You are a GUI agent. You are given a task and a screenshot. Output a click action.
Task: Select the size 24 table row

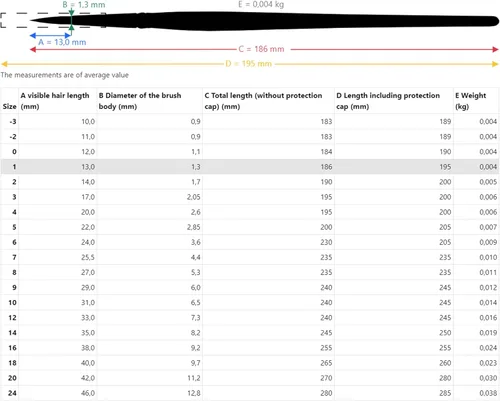pyautogui.click(x=250, y=393)
